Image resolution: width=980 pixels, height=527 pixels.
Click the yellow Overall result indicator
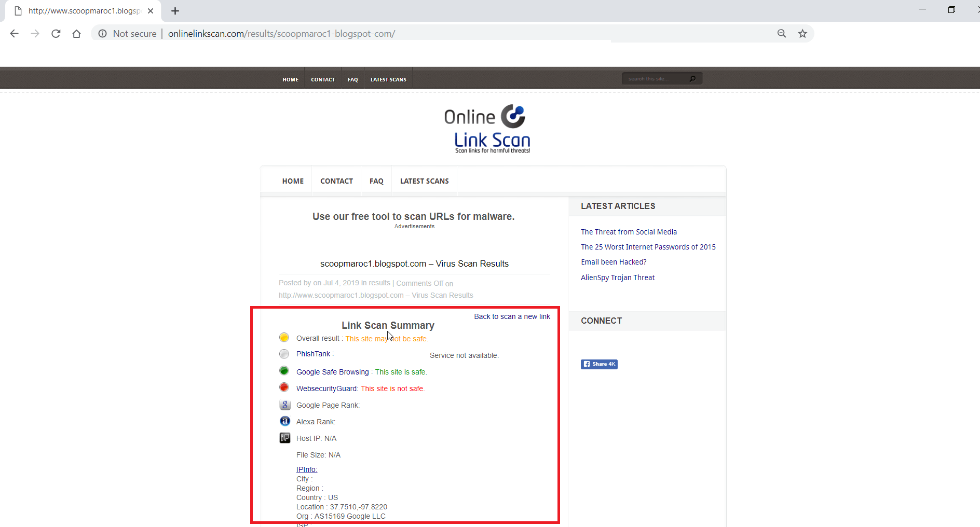[x=284, y=338]
